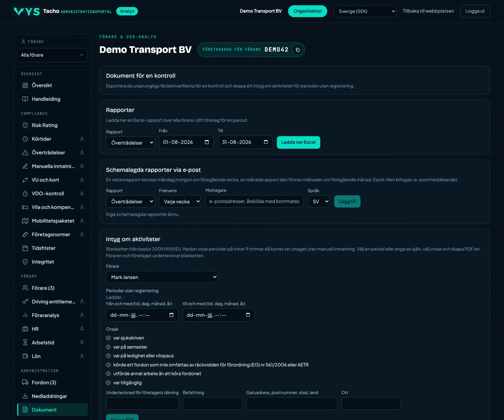Open the 'Alla förare' driver filter dropdown

point(52,55)
